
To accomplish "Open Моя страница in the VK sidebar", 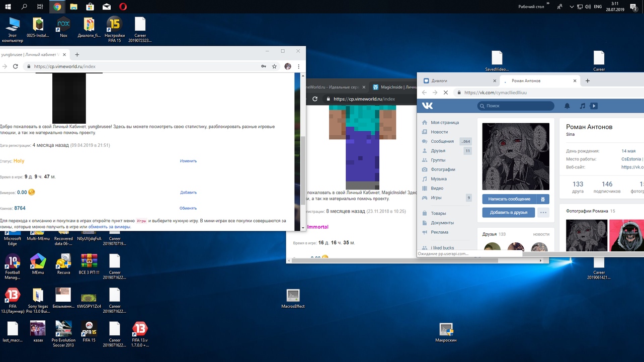I will tap(445, 123).
